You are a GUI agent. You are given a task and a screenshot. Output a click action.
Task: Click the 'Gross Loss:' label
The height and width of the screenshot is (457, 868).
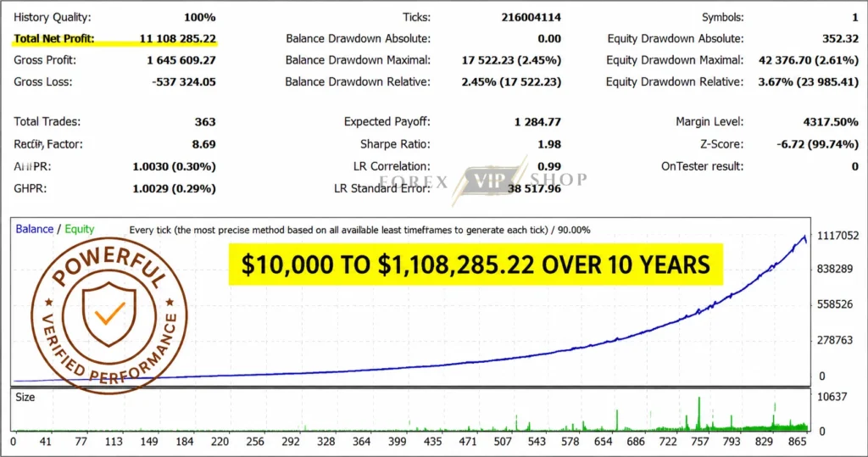pyautogui.click(x=42, y=82)
